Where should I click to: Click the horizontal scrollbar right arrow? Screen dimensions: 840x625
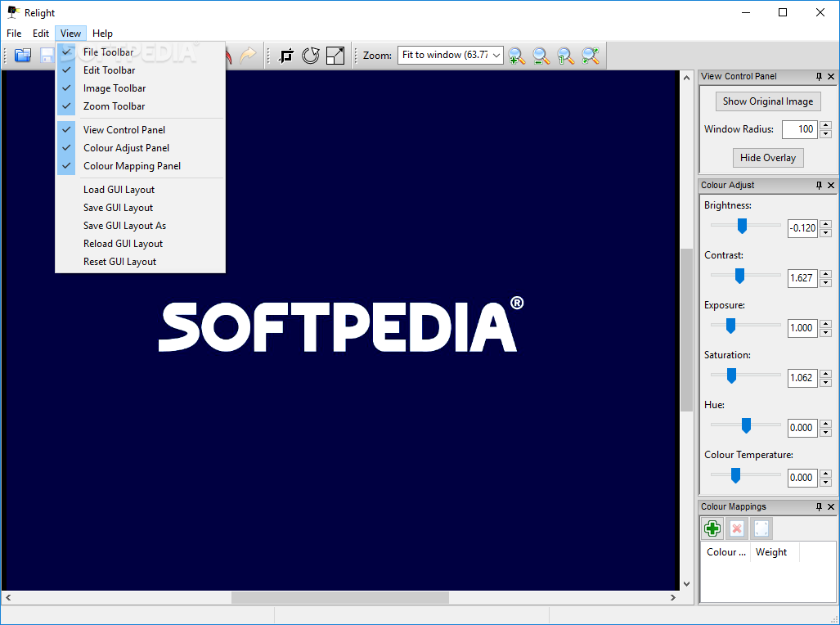pos(673,597)
